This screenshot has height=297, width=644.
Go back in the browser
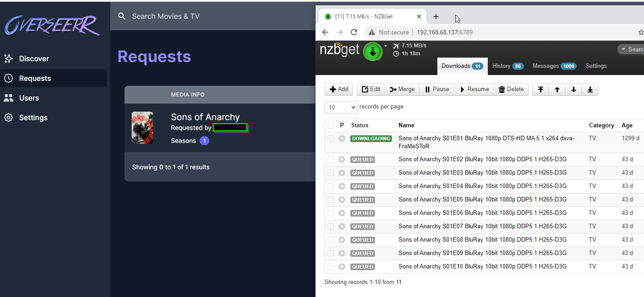325,32
